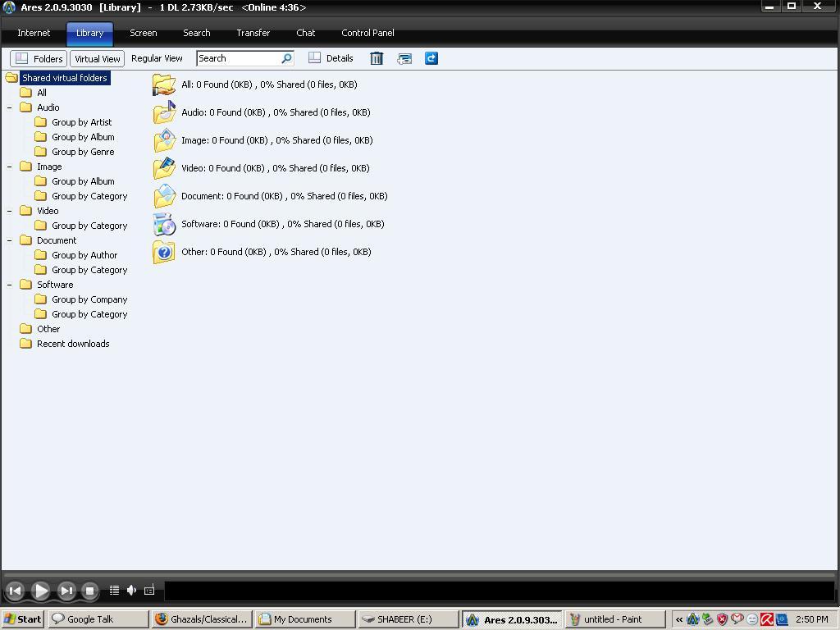Viewport: 840px width, 630px height.
Task: Select Group by Genre folder
Action: coord(83,152)
